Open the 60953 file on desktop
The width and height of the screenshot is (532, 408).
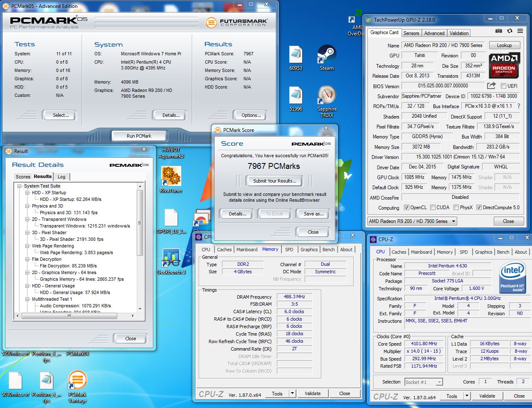296,58
